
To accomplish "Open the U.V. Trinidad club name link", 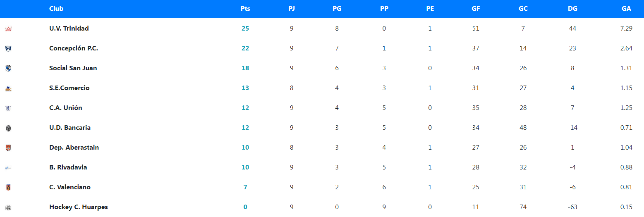I will point(69,29).
